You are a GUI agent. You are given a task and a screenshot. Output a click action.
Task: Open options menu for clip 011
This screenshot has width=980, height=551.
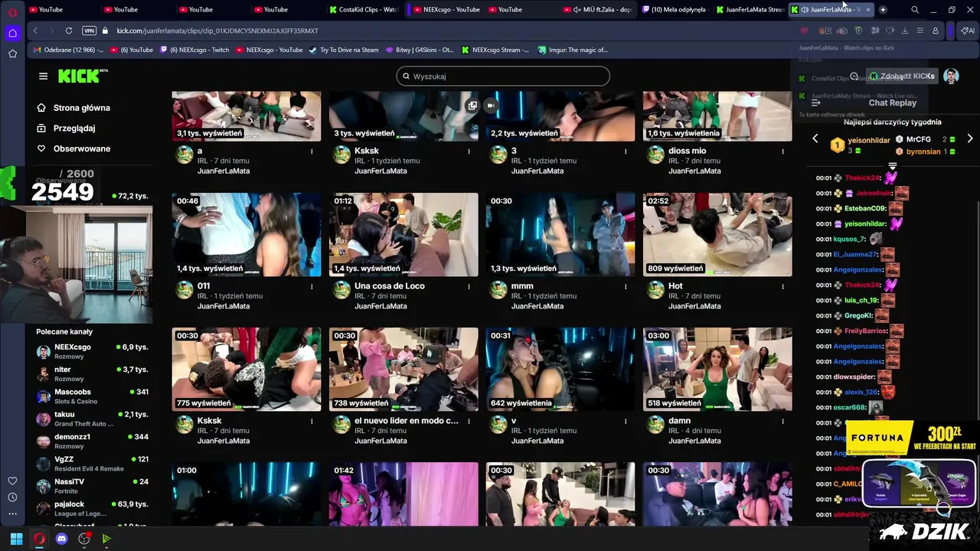pyautogui.click(x=312, y=286)
